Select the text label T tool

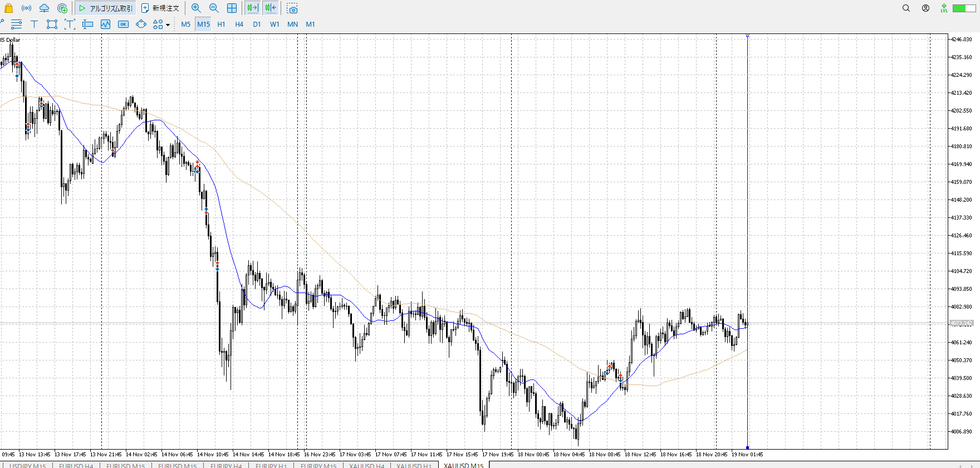pyautogui.click(x=34, y=25)
